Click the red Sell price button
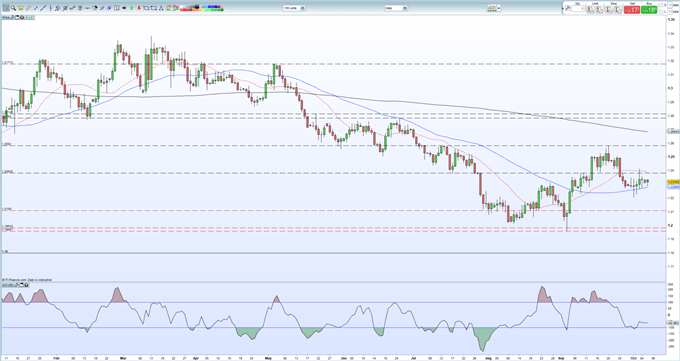 tap(632, 10)
